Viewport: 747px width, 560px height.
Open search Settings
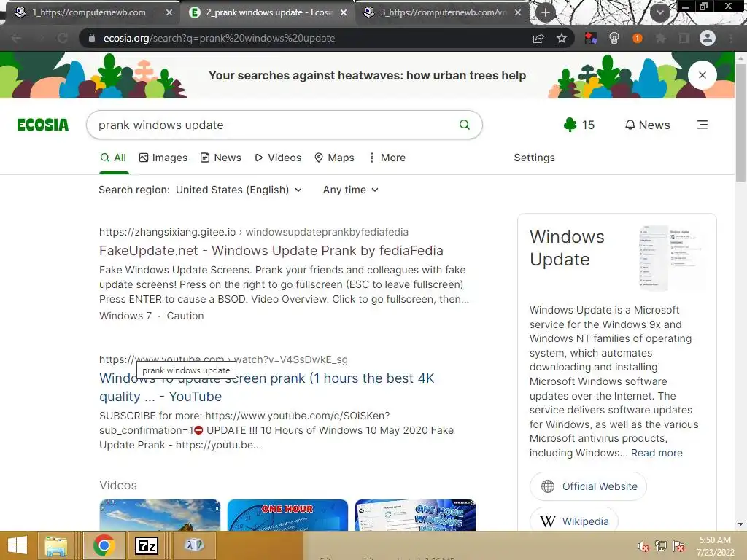535,157
